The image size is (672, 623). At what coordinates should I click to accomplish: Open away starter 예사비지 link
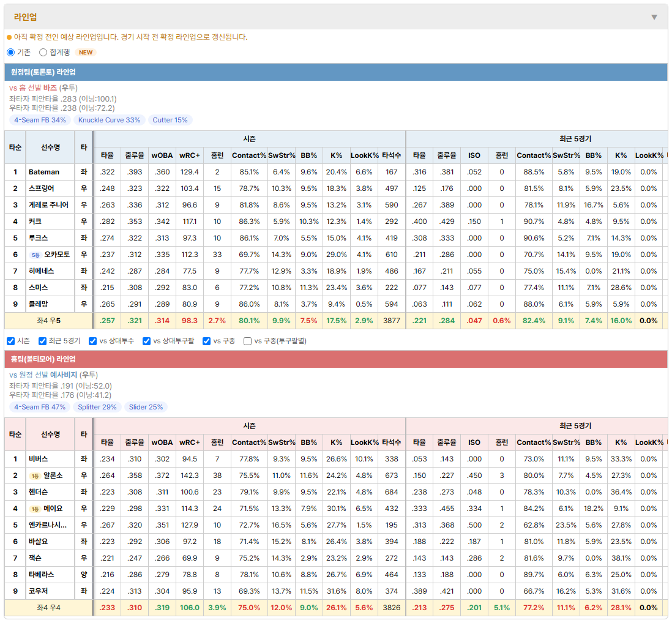[x=64, y=375]
